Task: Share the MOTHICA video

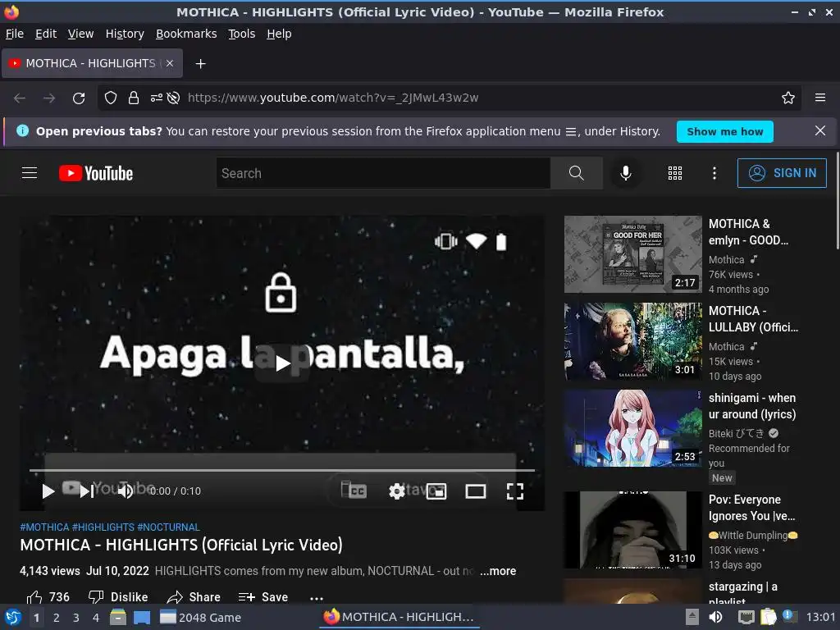Action: tap(194, 597)
